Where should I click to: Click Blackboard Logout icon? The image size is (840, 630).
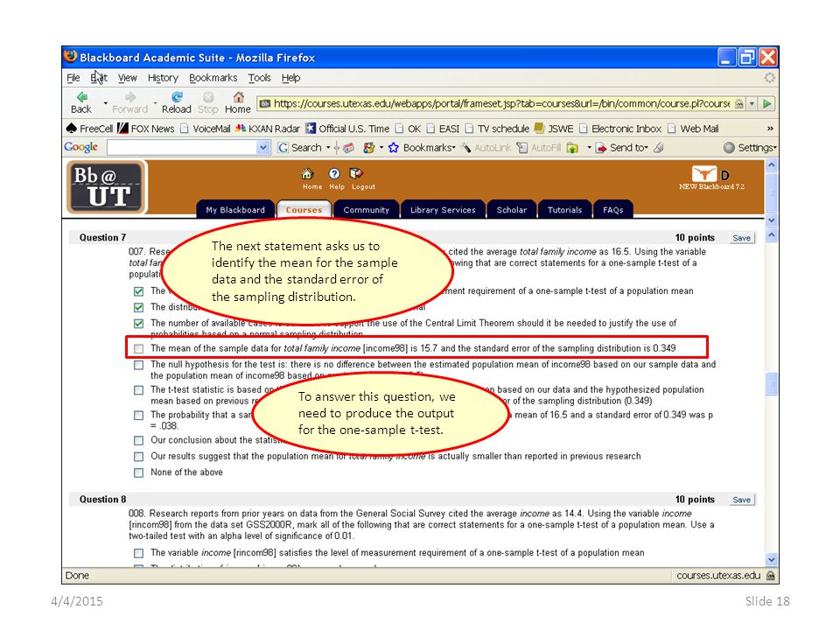click(x=356, y=173)
